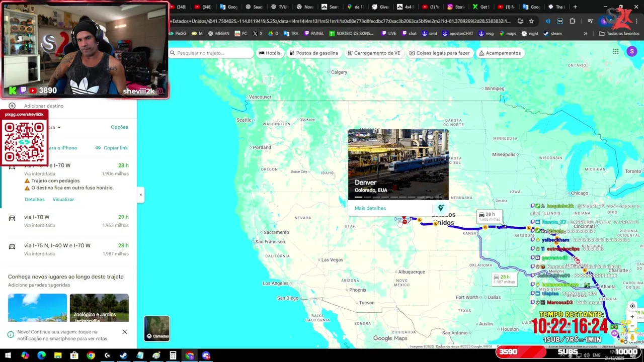Collapse the Maps side panel arrow

141,195
